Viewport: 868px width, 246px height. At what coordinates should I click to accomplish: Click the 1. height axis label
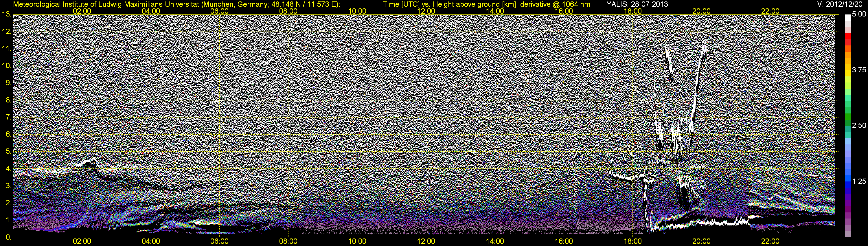point(8,220)
